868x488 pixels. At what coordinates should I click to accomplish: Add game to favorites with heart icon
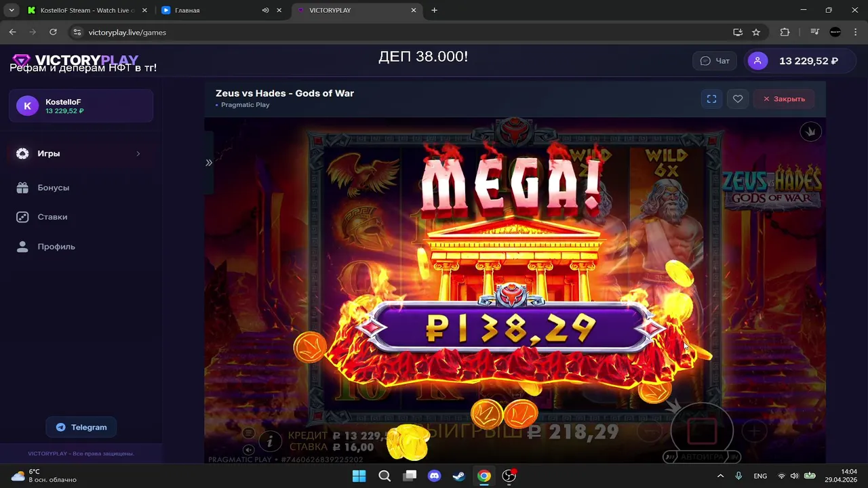point(738,99)
